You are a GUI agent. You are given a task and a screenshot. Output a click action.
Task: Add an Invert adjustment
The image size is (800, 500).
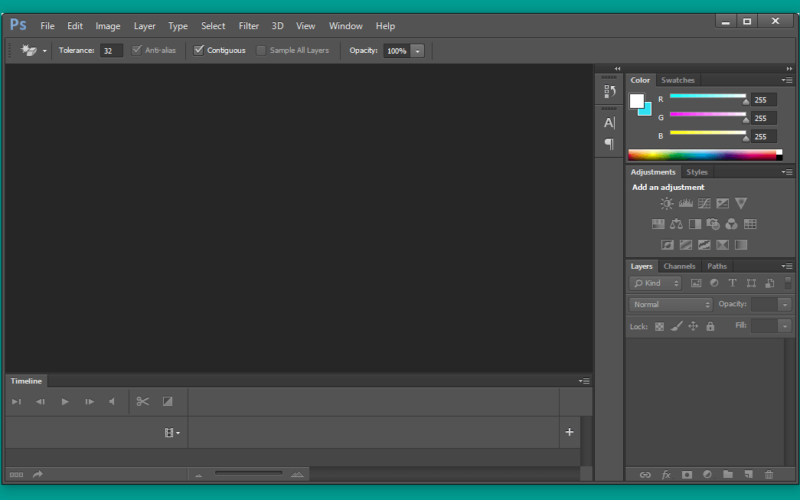pyautogui.click(x=667, y=245)
